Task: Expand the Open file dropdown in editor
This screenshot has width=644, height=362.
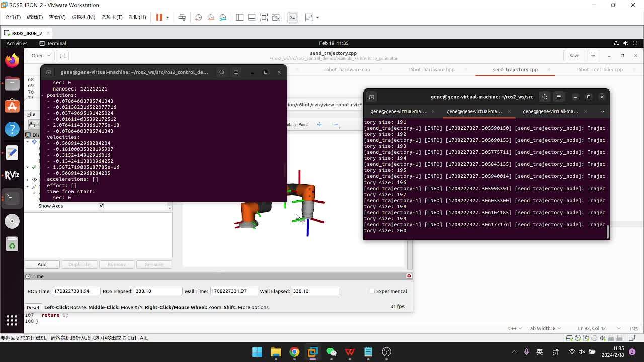Action: click(49, 56)
